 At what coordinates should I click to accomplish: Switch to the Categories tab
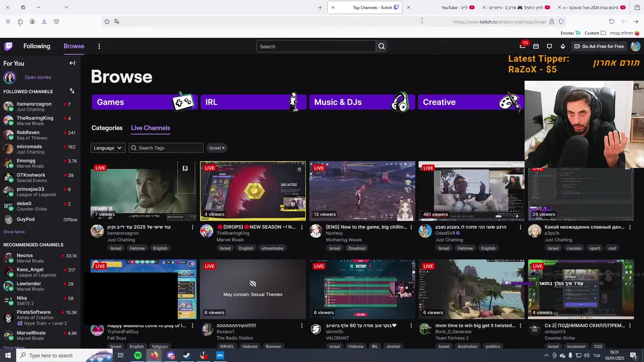107,128
